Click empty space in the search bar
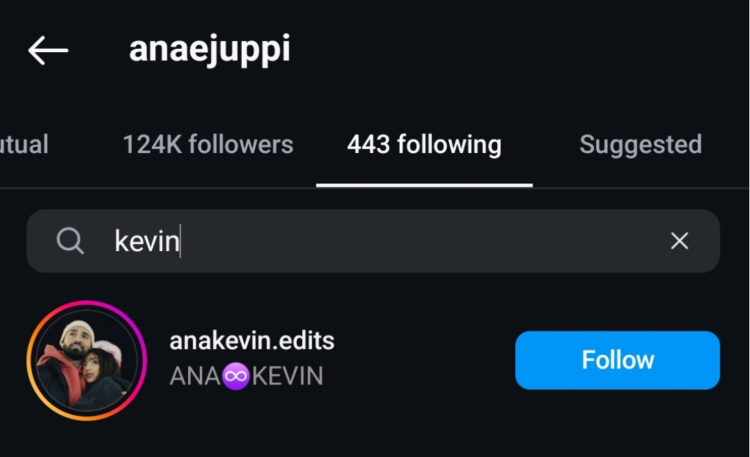 421,241
